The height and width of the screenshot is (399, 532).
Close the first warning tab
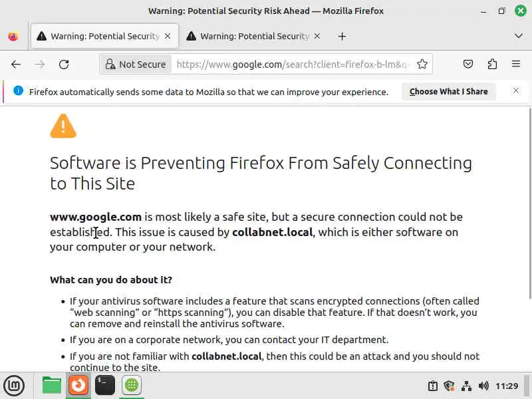[168, 37]
